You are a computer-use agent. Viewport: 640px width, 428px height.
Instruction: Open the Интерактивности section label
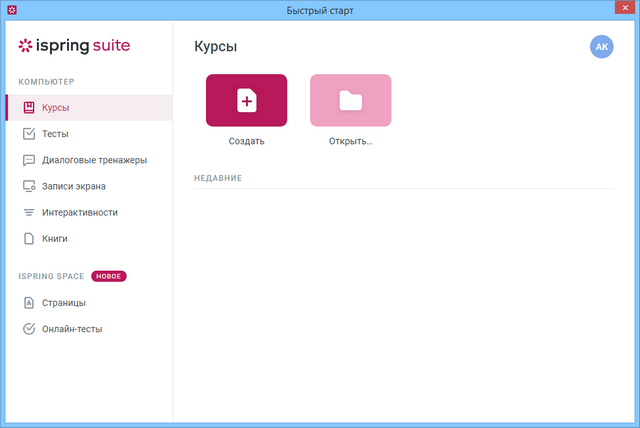[x=80, y=212]
